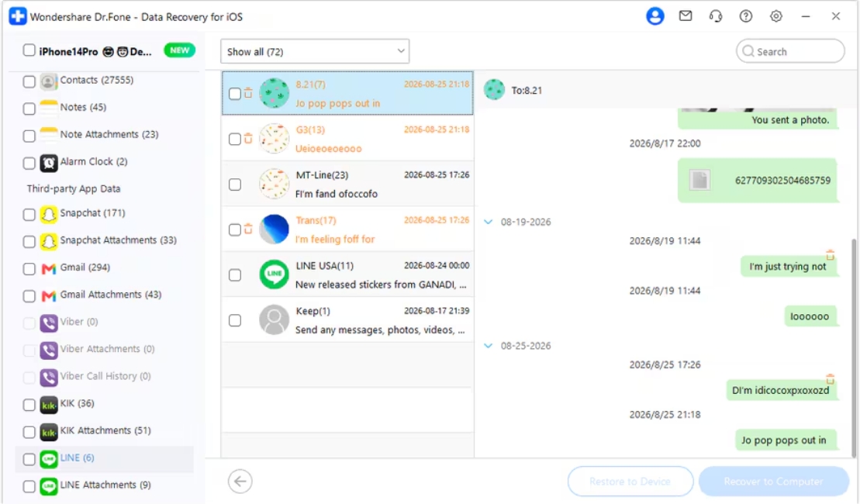The height and width of the screenshot is (504, 860).
Task: Click the "Jo pop pops out in" bubble
Action: pos(786,440)
